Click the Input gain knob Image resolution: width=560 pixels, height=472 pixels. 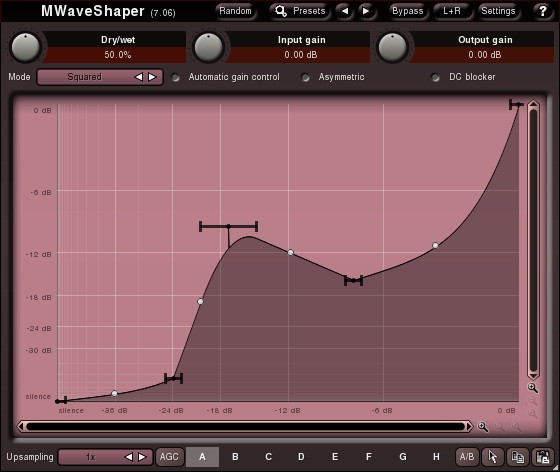209,47
